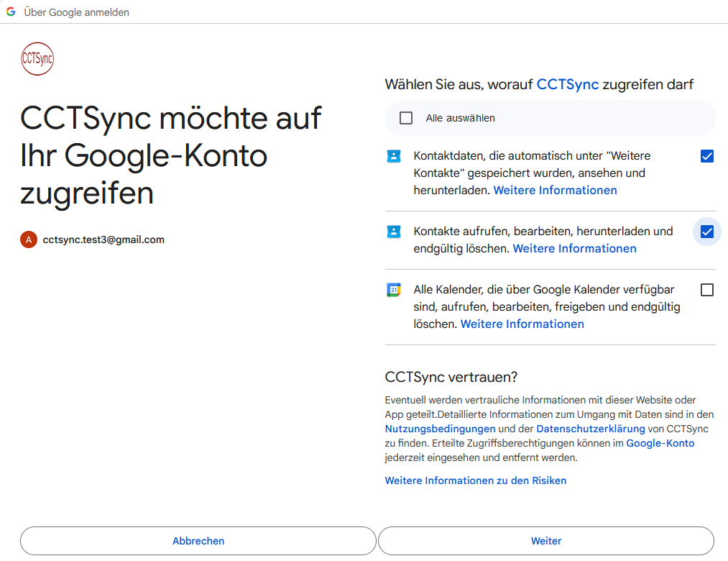Open the Nutzungsbedingungen link

click(x=440, y=429)
